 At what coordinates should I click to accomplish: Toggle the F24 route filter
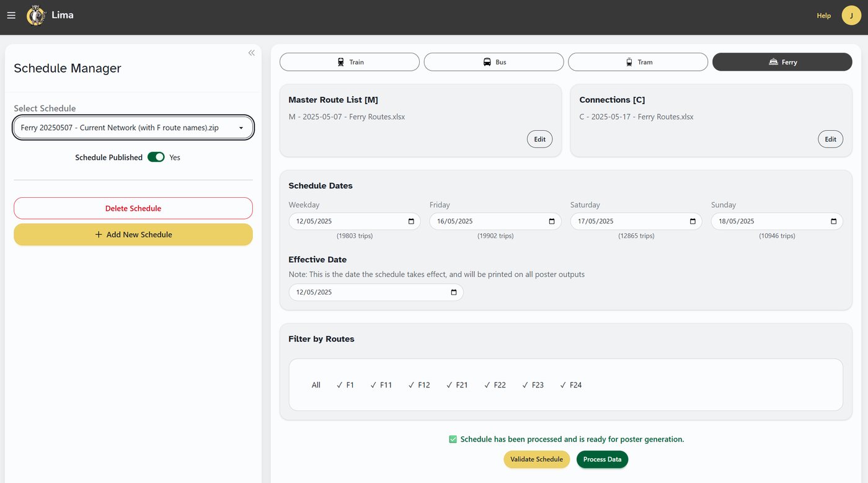[570, 385]
